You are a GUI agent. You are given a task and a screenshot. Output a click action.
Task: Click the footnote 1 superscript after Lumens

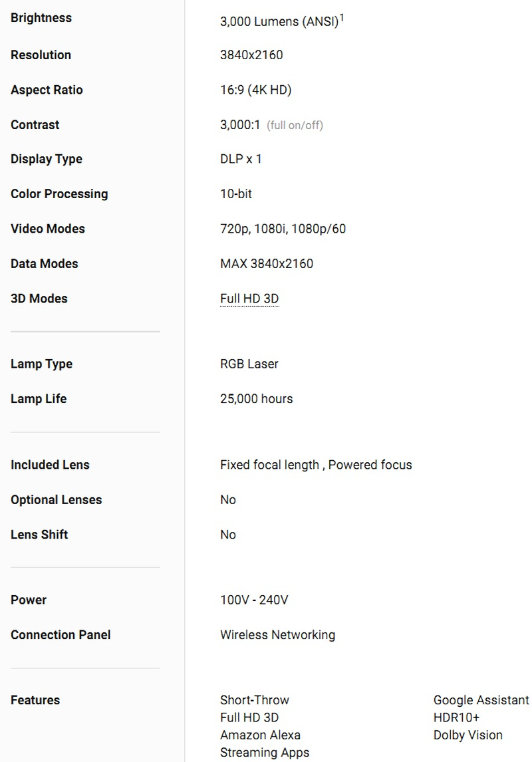pyautogui.click(x=342, y=17)
